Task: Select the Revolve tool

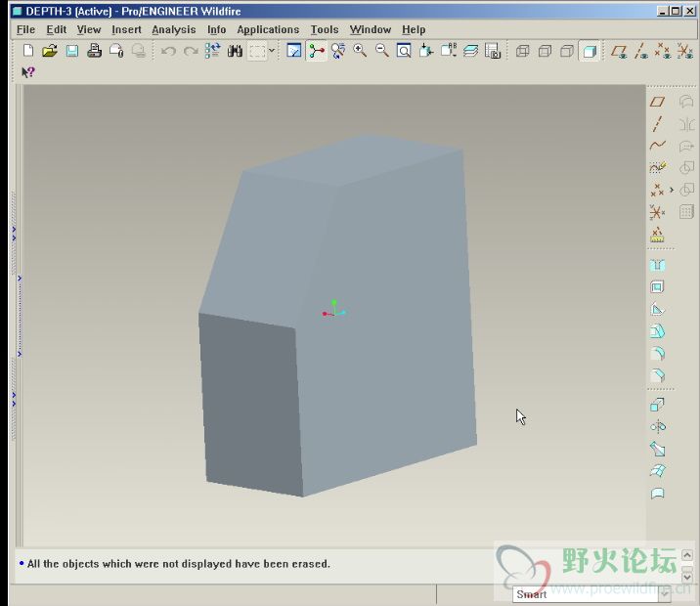Action: coord(658,427)
